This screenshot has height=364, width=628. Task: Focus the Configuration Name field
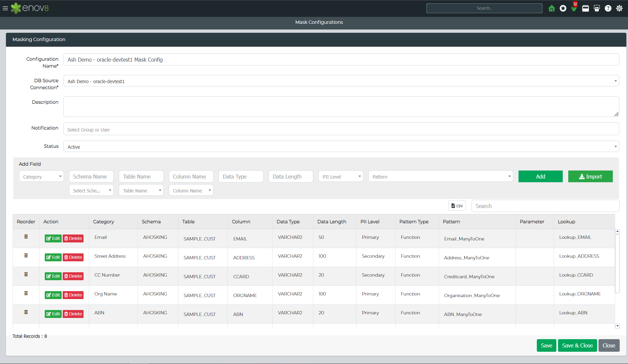(x=341, y=60)
